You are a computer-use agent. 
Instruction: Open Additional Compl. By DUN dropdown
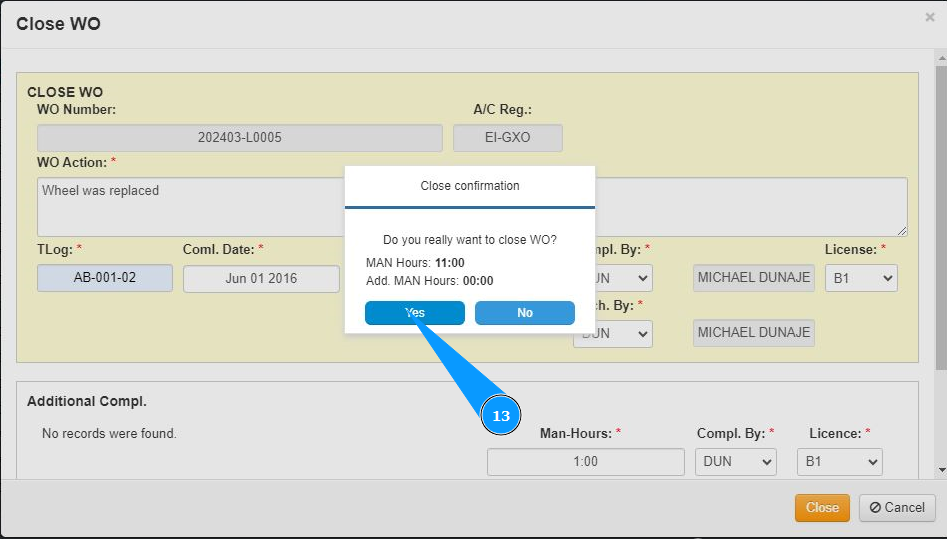pyautogui.click(x=736, y=462)
